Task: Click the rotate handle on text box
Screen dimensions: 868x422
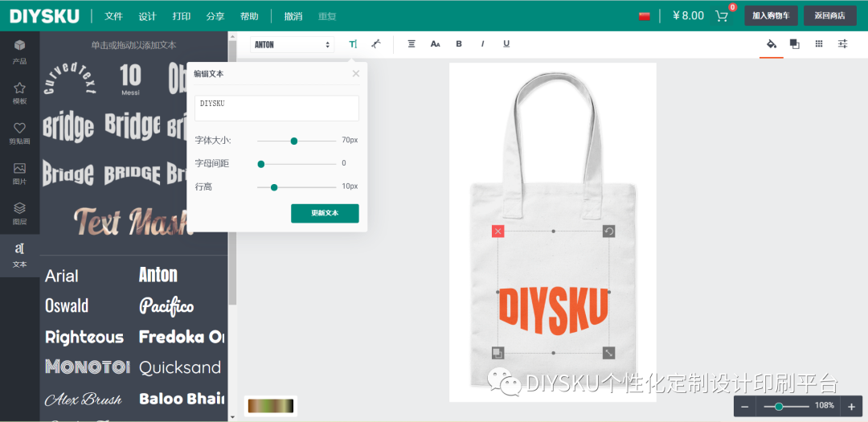Action: point(609,231)
